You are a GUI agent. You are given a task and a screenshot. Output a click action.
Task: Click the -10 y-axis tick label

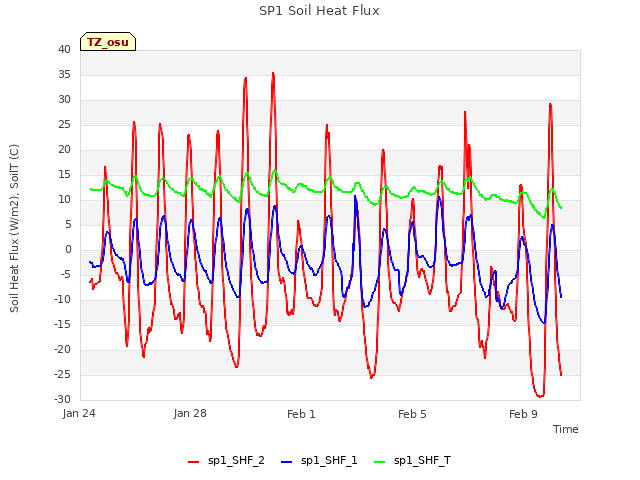62,299
